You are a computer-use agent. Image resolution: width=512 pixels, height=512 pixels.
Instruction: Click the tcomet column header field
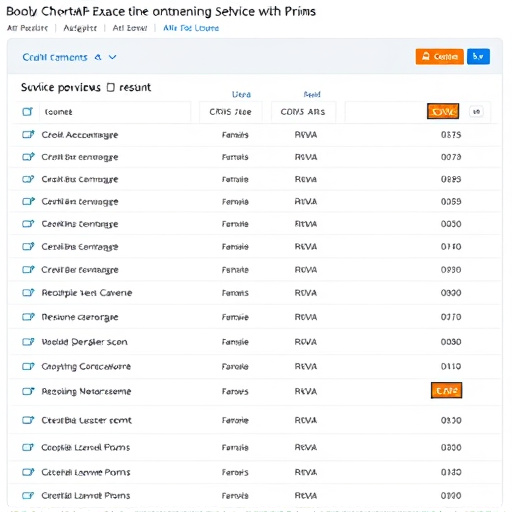(x=115, y=112)
